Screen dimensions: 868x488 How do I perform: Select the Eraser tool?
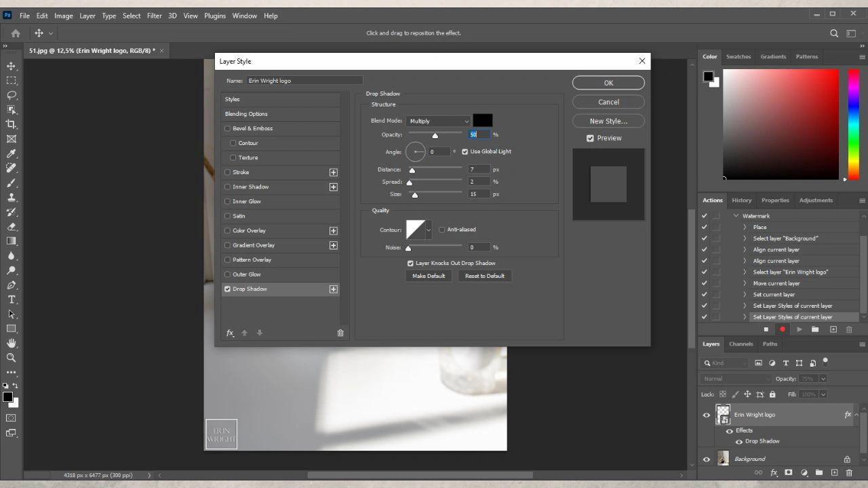(x=11, y=226)
